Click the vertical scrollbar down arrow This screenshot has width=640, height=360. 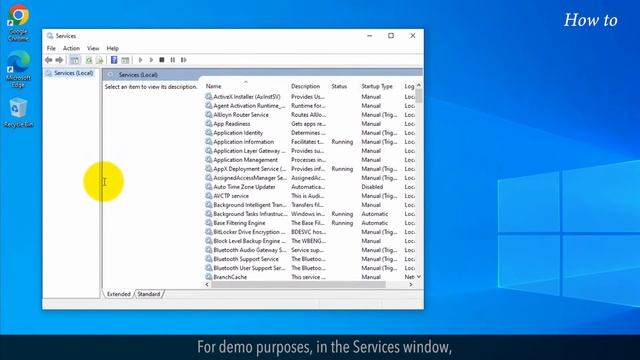(419, 277)
